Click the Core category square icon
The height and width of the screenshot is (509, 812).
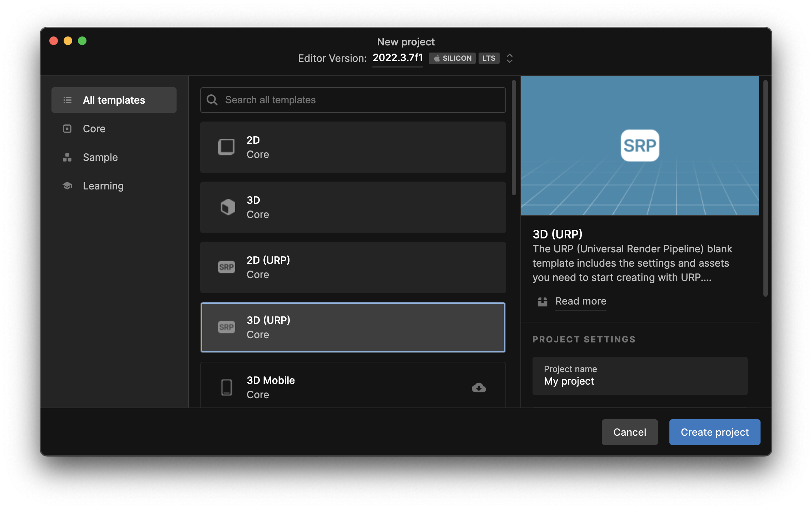pos(67,129)
